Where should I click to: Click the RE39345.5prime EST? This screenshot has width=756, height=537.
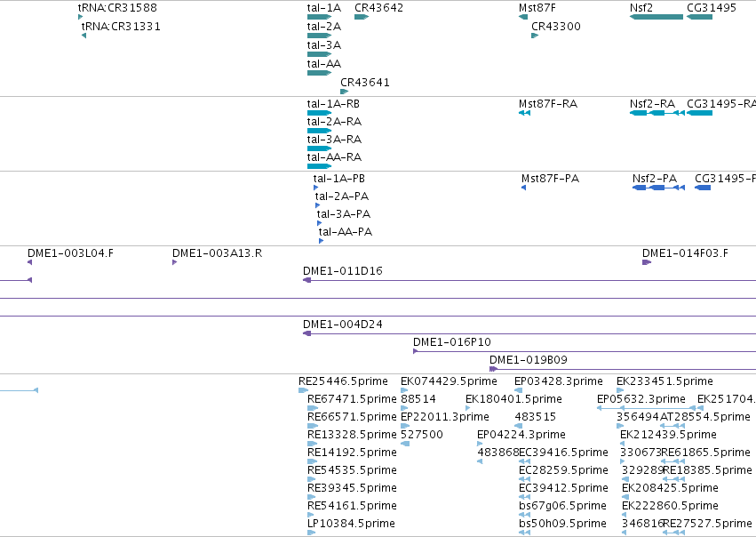312,498
